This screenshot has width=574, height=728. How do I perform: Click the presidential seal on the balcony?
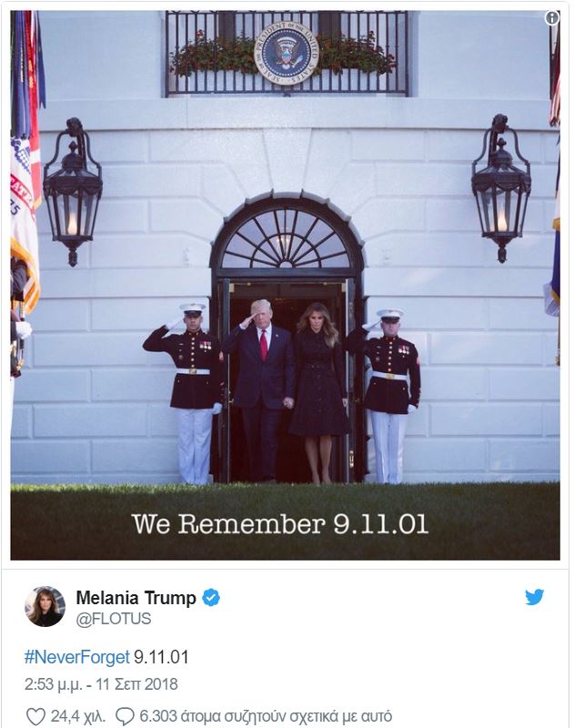click(x=287, y=54)
